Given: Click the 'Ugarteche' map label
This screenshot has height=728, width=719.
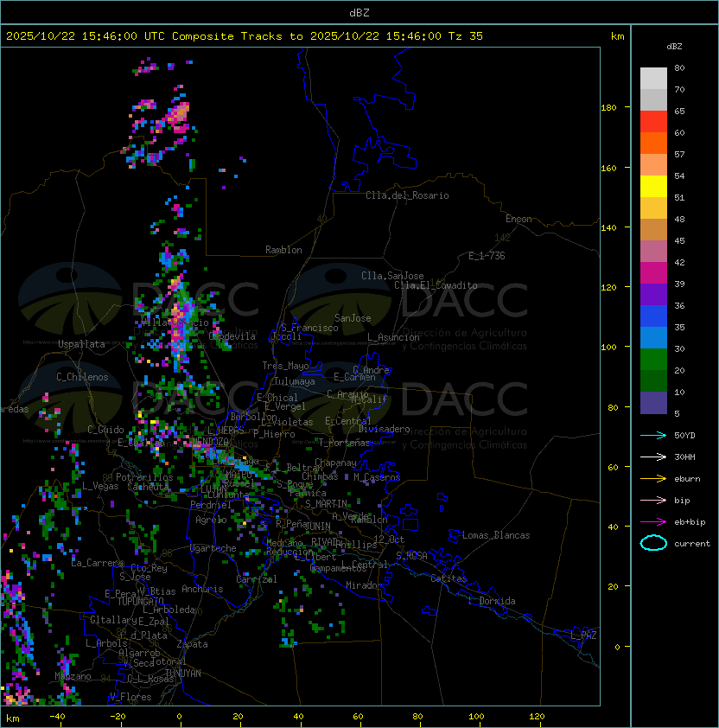Looking at the screenshot, I should tap(213, 548).
